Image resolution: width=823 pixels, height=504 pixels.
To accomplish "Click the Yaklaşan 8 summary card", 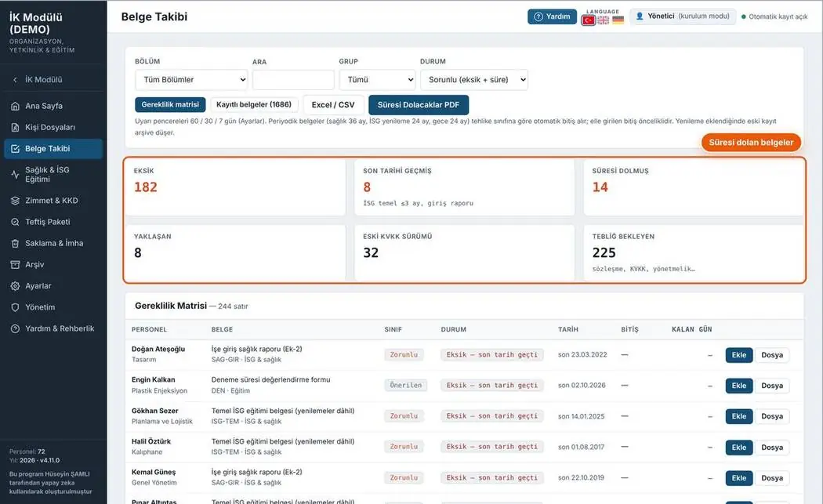I will (235, 253).
